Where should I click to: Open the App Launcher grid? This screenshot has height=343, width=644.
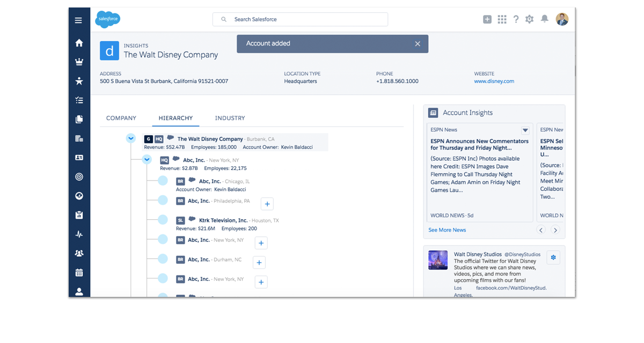[x=502, y=19]
